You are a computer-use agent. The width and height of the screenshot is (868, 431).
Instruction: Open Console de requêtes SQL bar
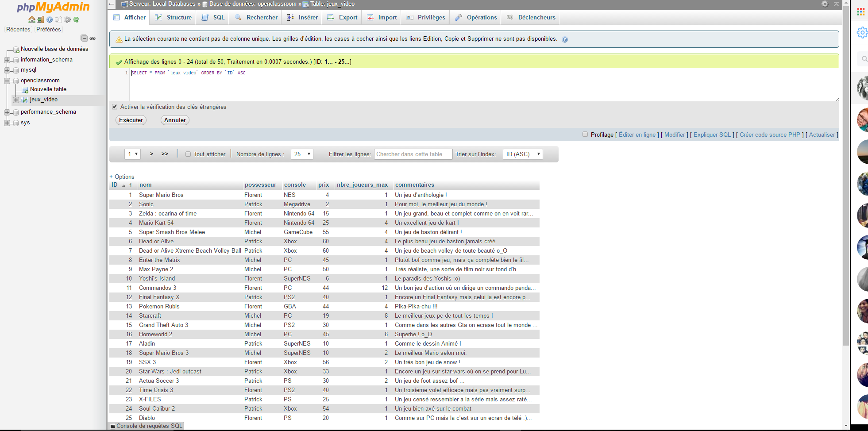(x=146, y=426)
